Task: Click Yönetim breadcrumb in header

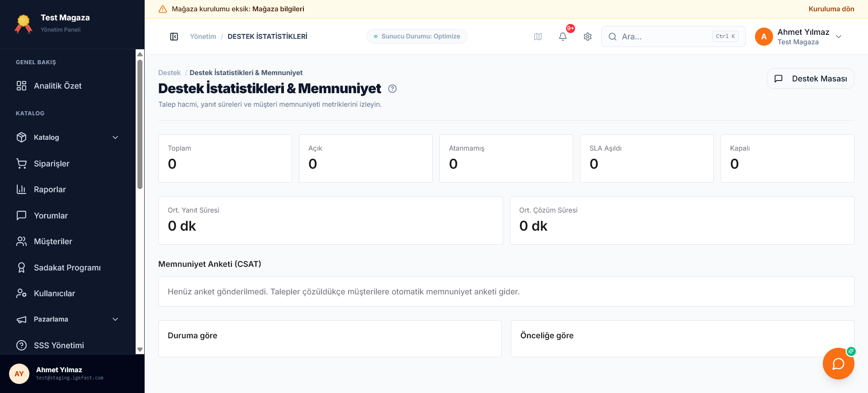Action: point(203,37)
